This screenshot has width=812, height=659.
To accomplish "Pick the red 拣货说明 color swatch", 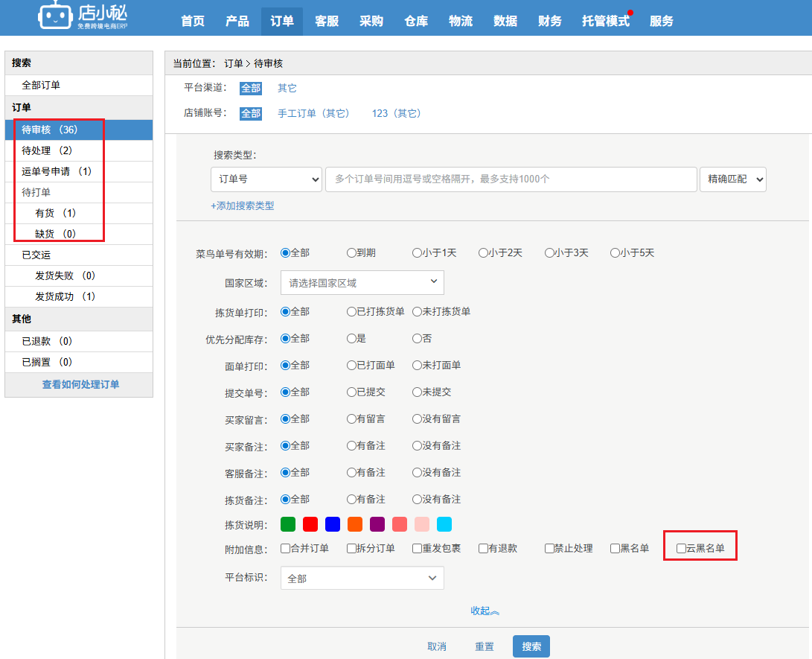I will point(310,524).
